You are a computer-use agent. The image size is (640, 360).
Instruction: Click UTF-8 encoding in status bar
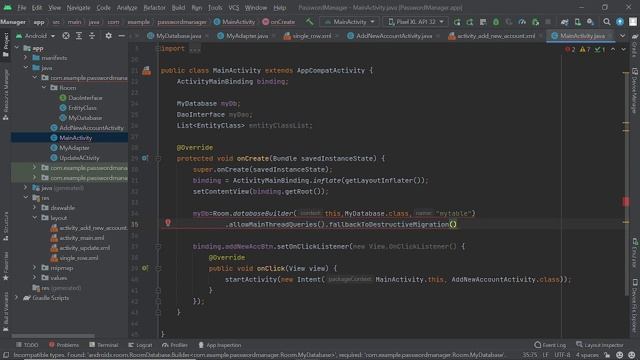[562, 355]
